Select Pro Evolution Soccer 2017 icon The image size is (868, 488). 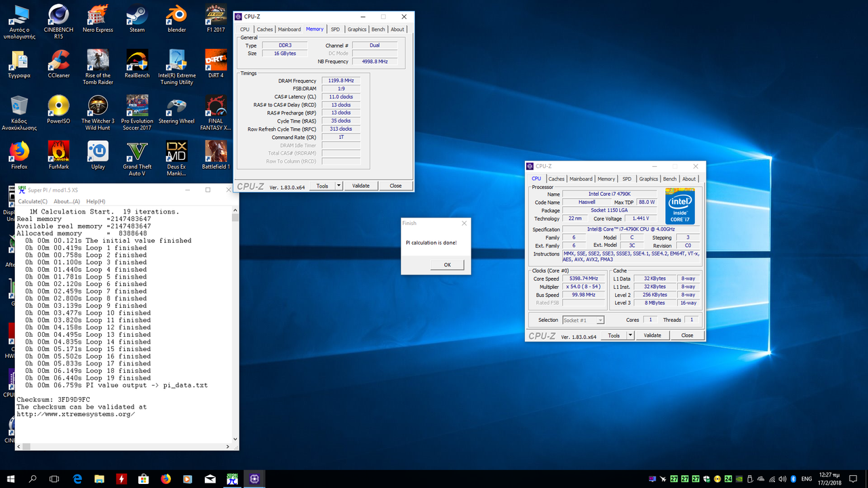[137, 113]
